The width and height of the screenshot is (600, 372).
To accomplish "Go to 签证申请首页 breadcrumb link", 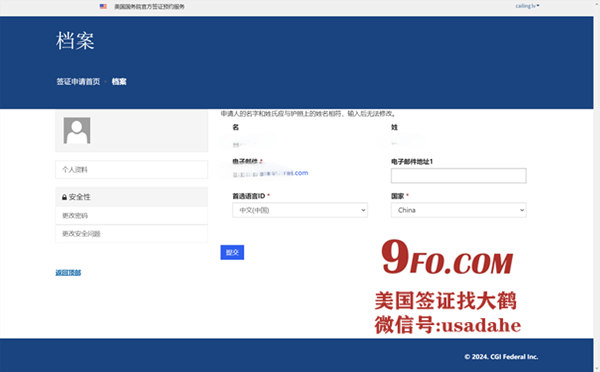I will tap(78, 82).
